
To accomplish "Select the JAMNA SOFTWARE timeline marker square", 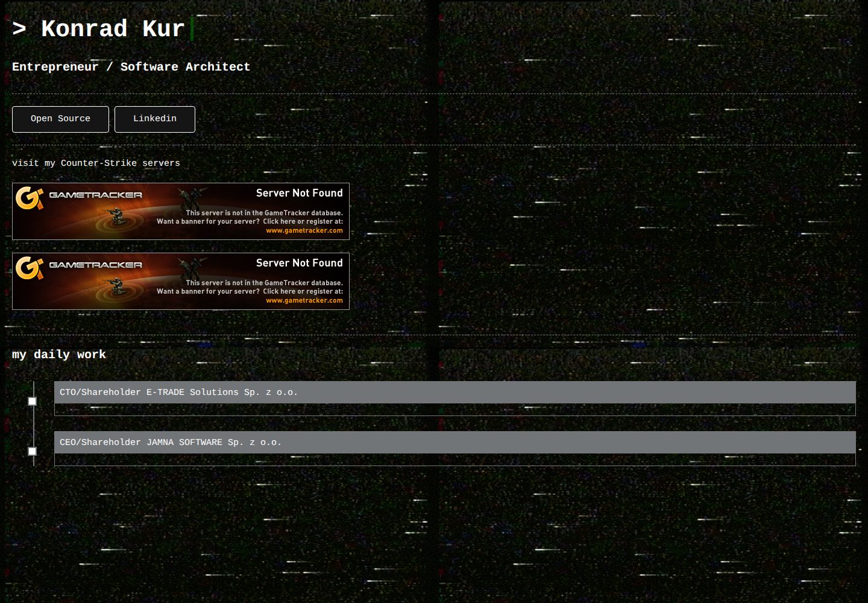I will coord(33,451).
